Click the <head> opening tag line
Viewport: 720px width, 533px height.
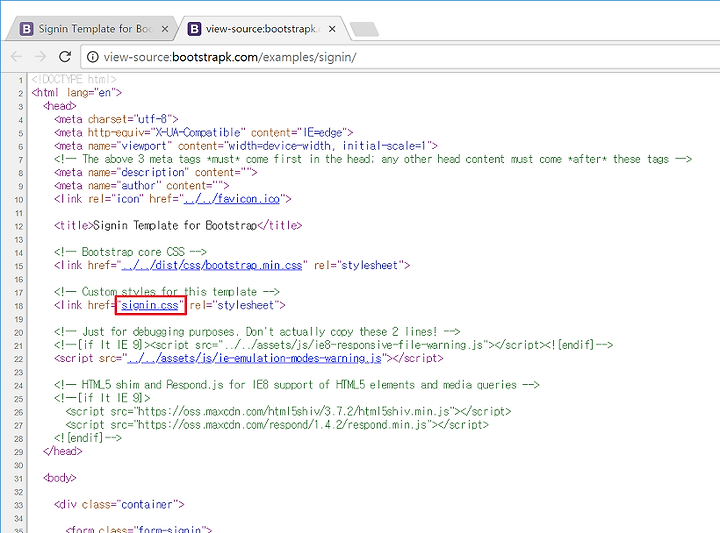[x=60, y=106]
